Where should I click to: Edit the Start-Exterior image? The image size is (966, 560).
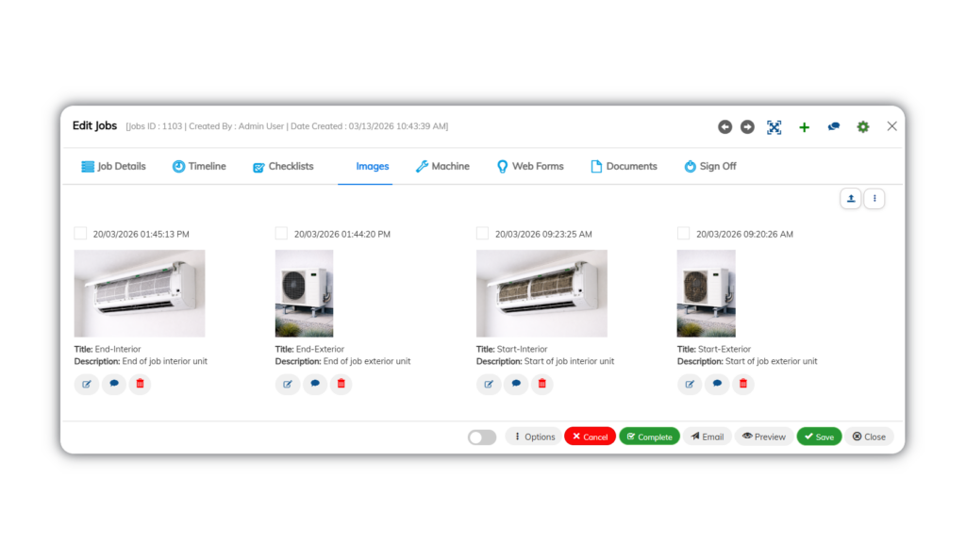point(690,384)
